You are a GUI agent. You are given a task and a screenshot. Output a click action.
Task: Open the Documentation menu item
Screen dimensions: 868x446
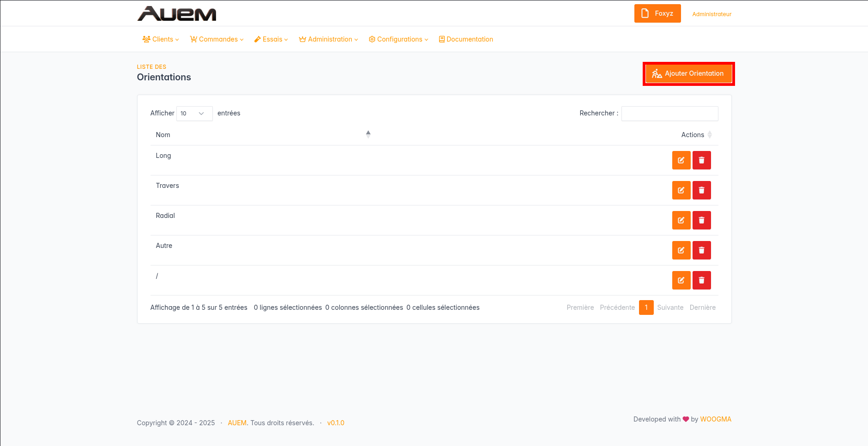[x=466, y=39]
